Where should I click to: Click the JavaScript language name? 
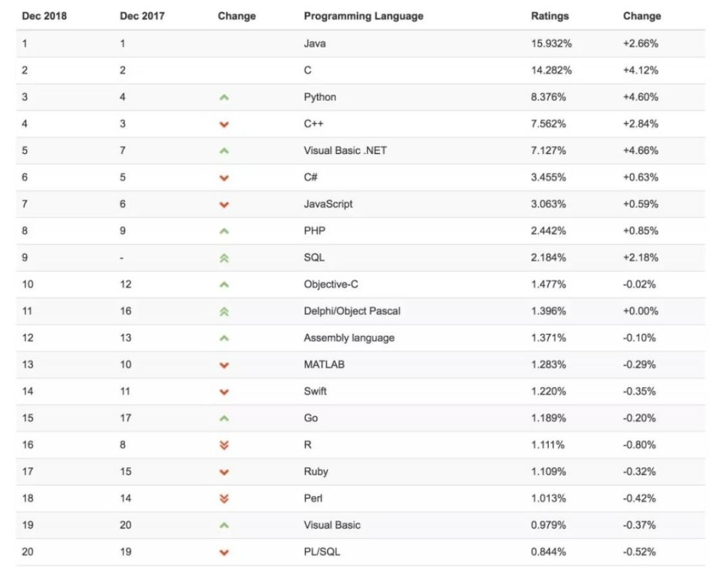point(328,203)
